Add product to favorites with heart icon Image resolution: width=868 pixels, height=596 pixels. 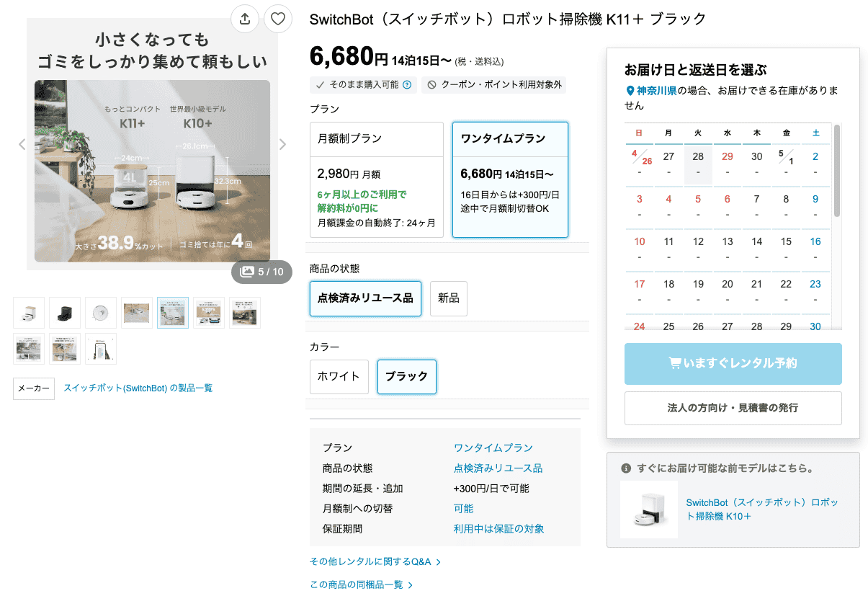(278, 19)
